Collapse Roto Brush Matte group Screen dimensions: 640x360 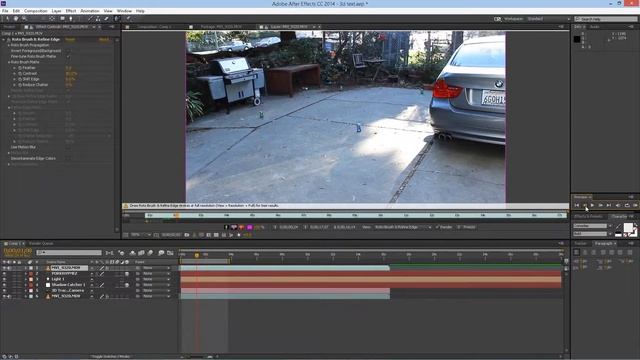[9, 62]
